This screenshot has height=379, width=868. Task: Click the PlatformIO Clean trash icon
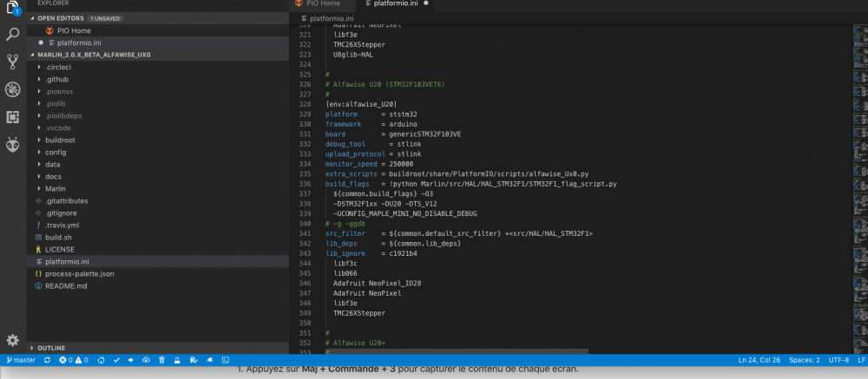161,360
